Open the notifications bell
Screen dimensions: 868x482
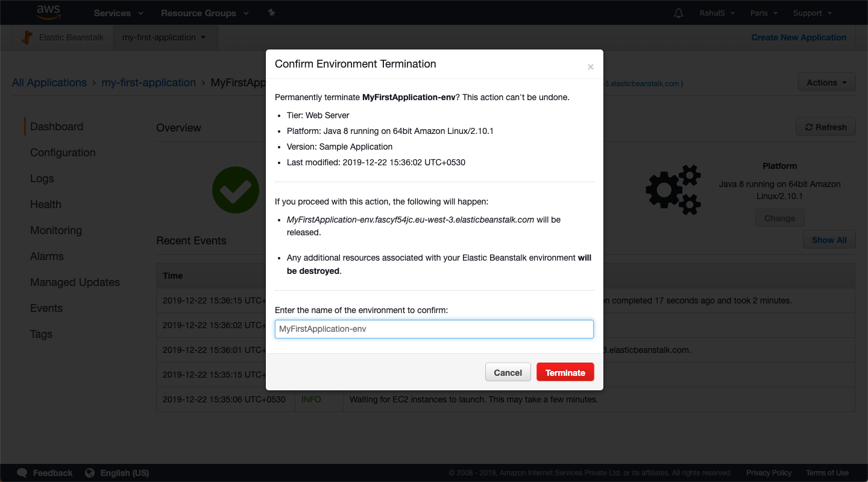pos(678,12)
